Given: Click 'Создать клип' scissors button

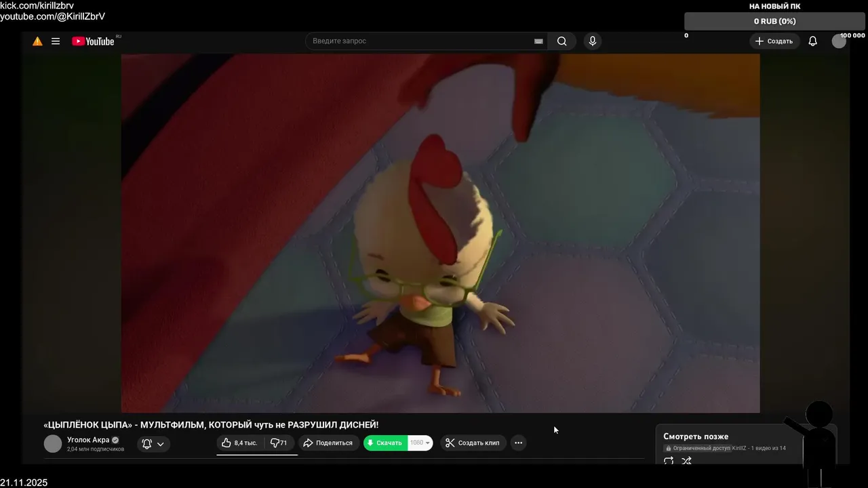Looking at the screenshot, I should tap(473, 443).
